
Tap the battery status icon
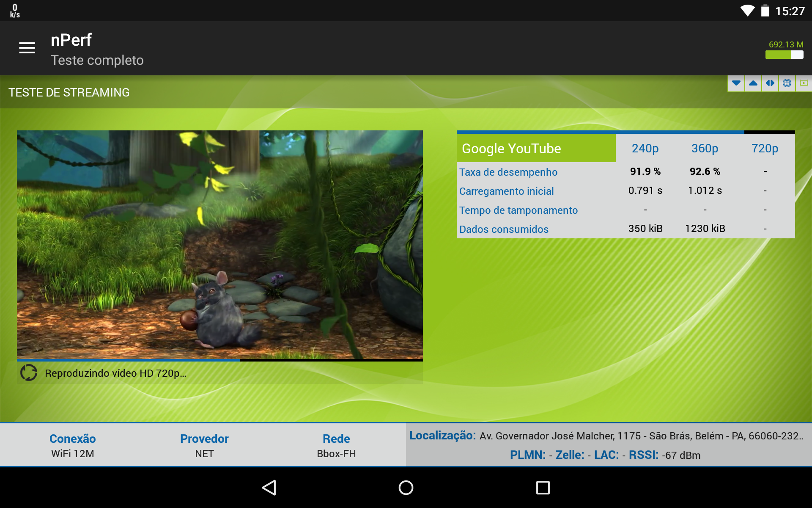[765, 11]
